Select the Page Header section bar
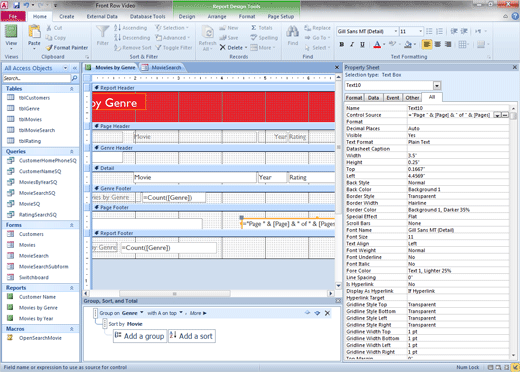 pos(213,126)
